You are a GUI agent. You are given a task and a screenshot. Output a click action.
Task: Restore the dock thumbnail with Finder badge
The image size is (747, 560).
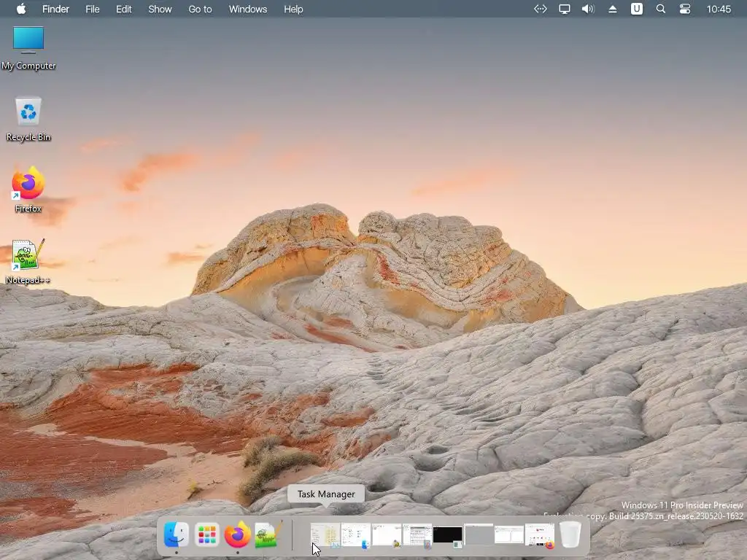356,535
